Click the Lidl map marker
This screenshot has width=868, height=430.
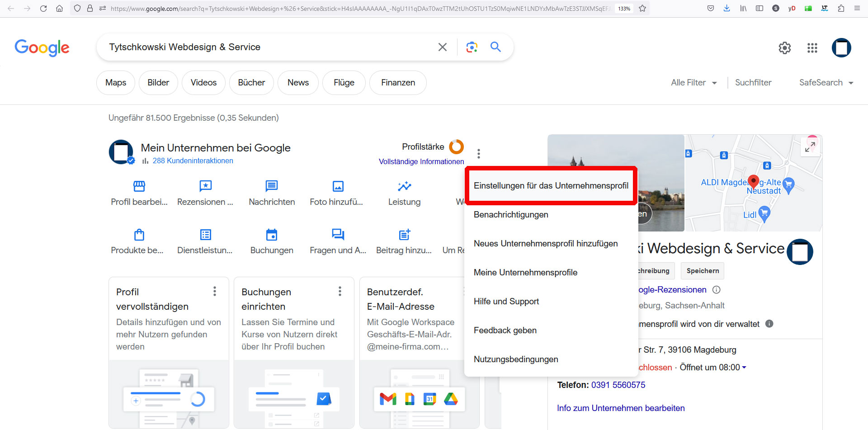pyautogui.click(x=764, y=213)
